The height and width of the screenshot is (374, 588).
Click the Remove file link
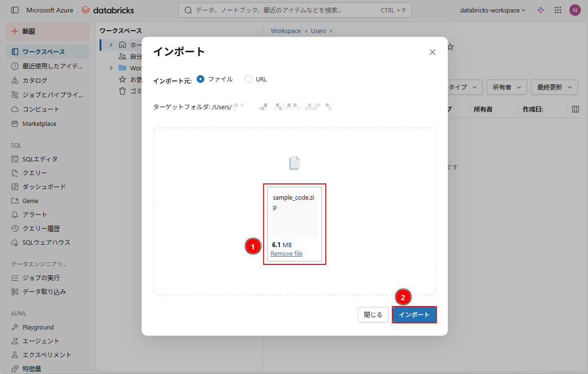tap(287, 253)
